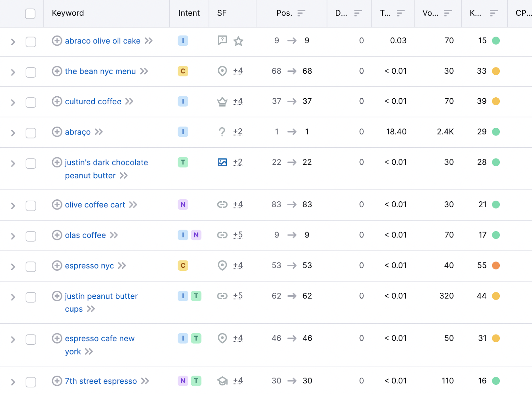This screenshot has width=532, height=394.
Task: Expand the 'cultured coffee' row
Action: click(13, 102)
